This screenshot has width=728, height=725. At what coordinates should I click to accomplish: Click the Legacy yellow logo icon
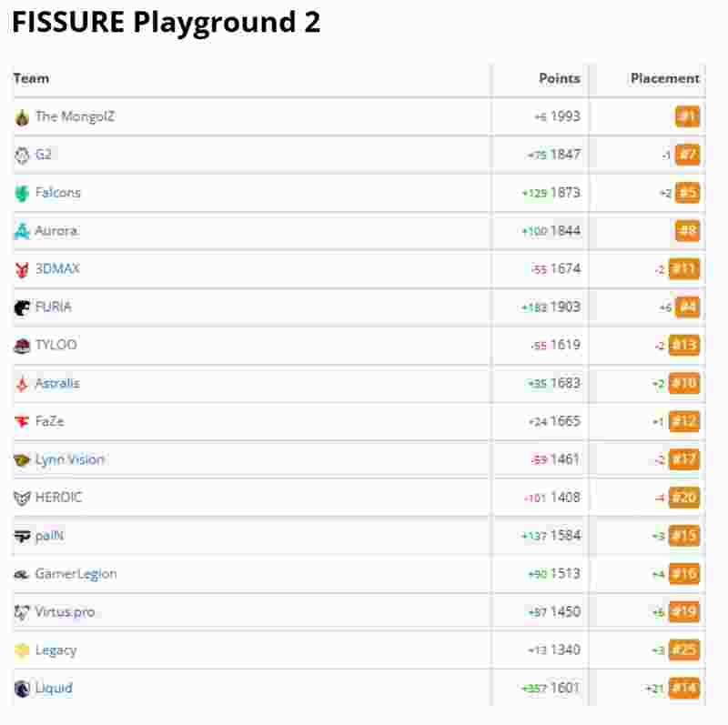click(22, 650)
